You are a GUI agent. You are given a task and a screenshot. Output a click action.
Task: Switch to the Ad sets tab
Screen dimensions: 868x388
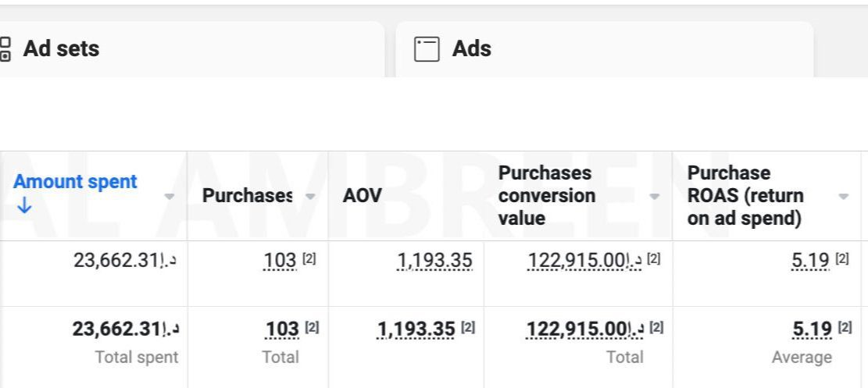pyautogui.click(x=61, y=49)
